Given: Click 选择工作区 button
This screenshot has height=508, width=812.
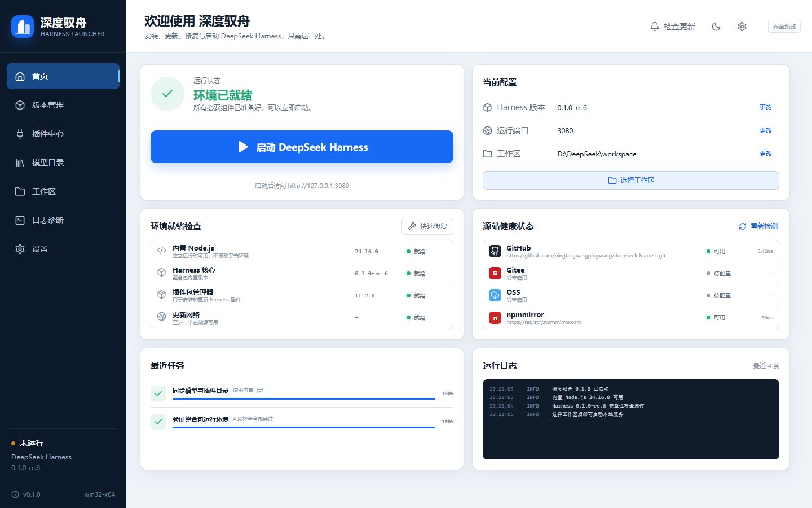Looking at the screenshot, I should tap(631, 181).
